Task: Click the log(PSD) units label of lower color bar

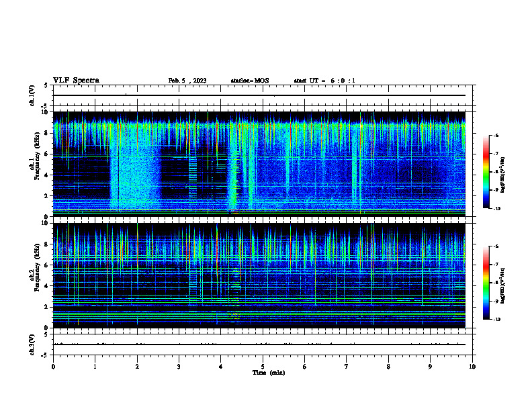Action: [503, 285]
